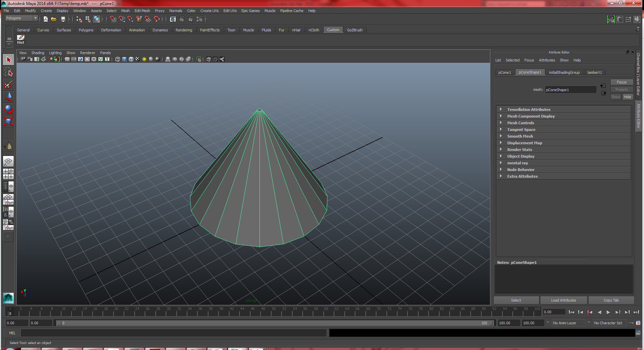This screenshot has width=644, height=350.
Task: Expand the Tessellation Attributes section
Action: click(x=528, y=109)
